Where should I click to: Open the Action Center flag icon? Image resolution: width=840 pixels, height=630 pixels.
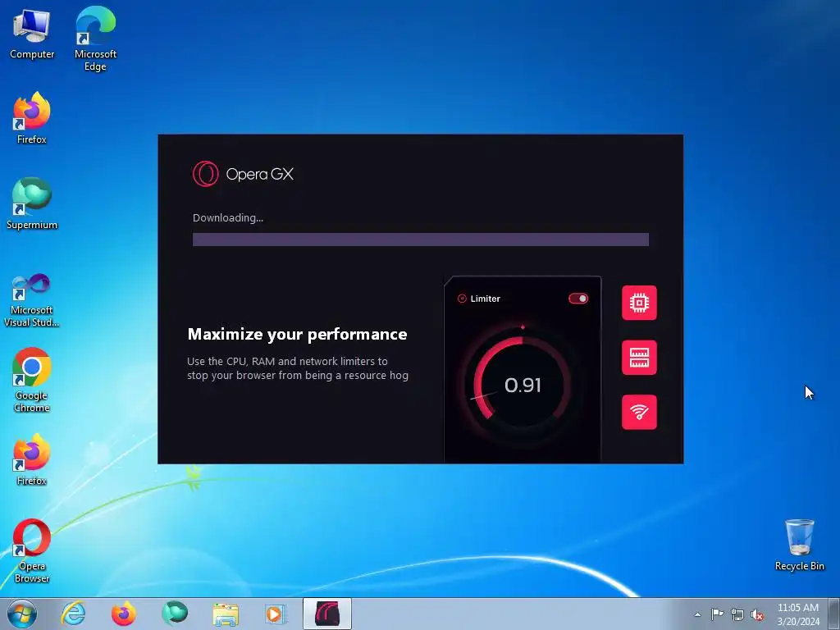coord(717,614)
